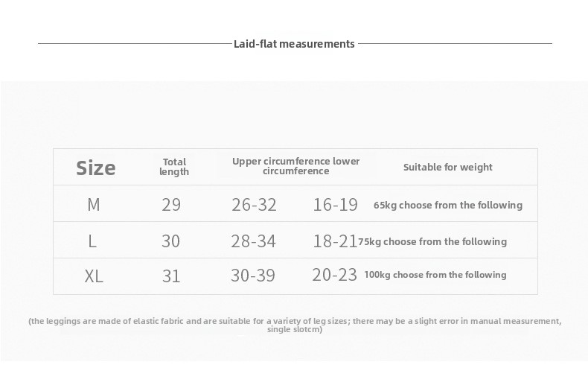Click the 100kg weight recommendation text
The height and width of the screenshot is (388, 588).
(435, 275)
